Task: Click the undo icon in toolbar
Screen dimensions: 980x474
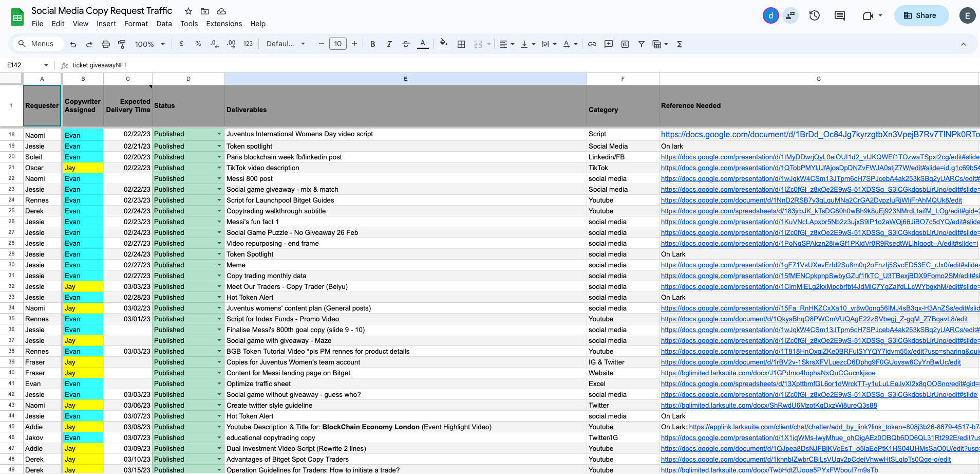Action: [x=73, y=44]
